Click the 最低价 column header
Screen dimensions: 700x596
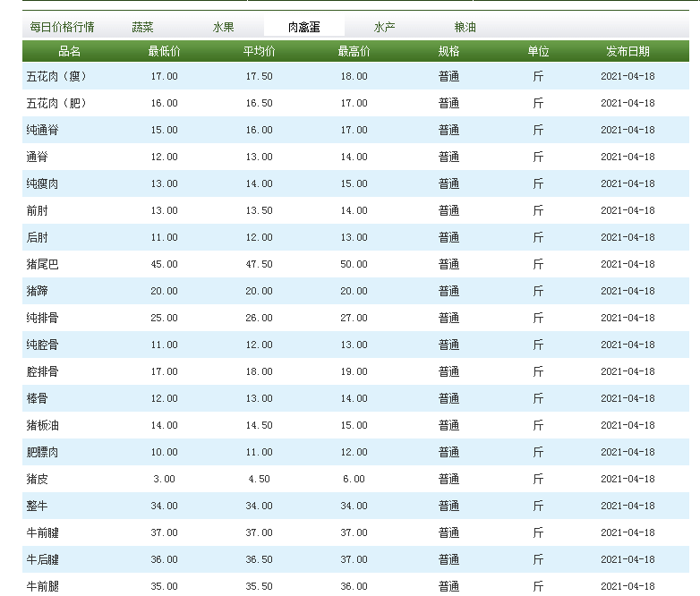pyautogui.click(x=165, y=51)
